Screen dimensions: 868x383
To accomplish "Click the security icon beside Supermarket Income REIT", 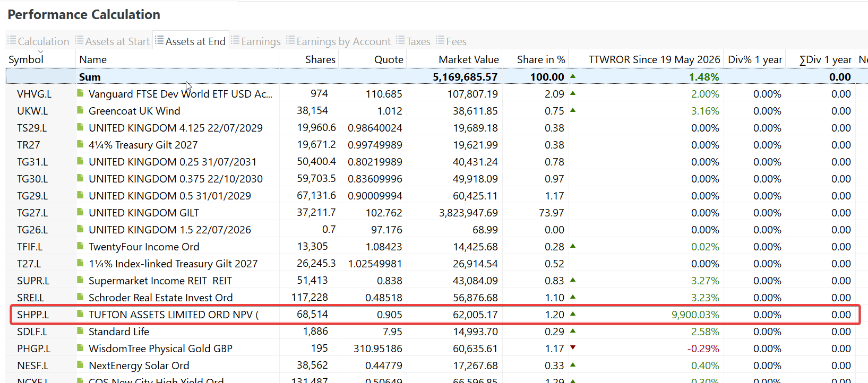I will (x=81, y=280).
